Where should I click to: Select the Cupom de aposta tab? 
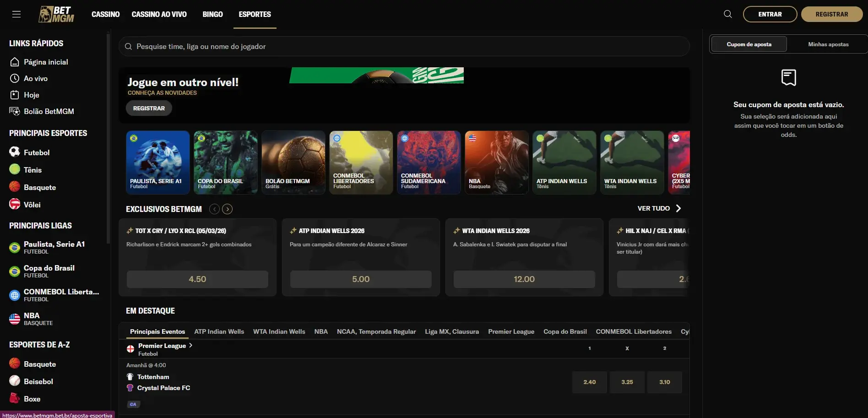point(749,44)
